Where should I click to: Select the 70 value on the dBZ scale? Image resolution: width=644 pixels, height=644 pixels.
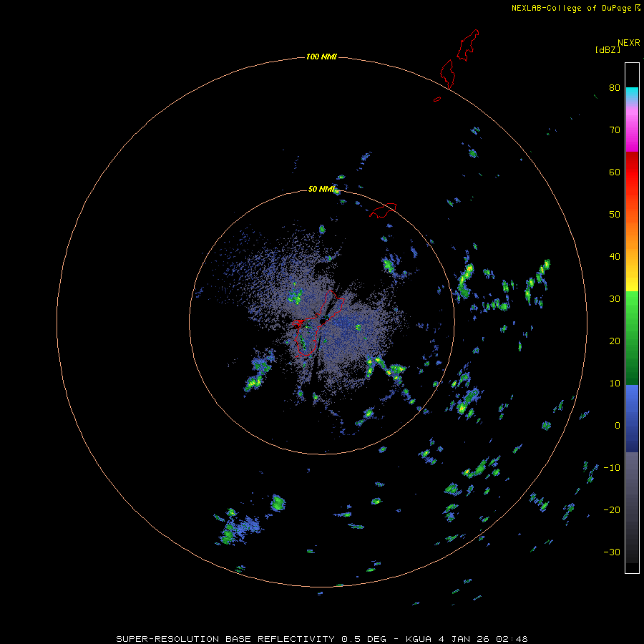pyautogui.click(x=615, y=130)
